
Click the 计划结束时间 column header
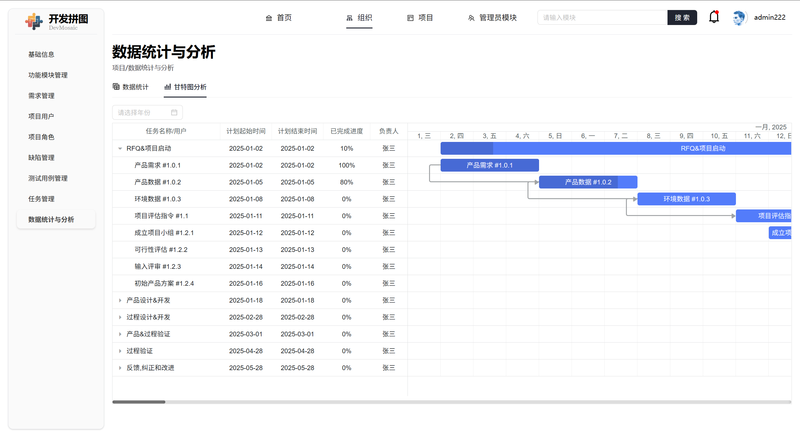(297, 131)
